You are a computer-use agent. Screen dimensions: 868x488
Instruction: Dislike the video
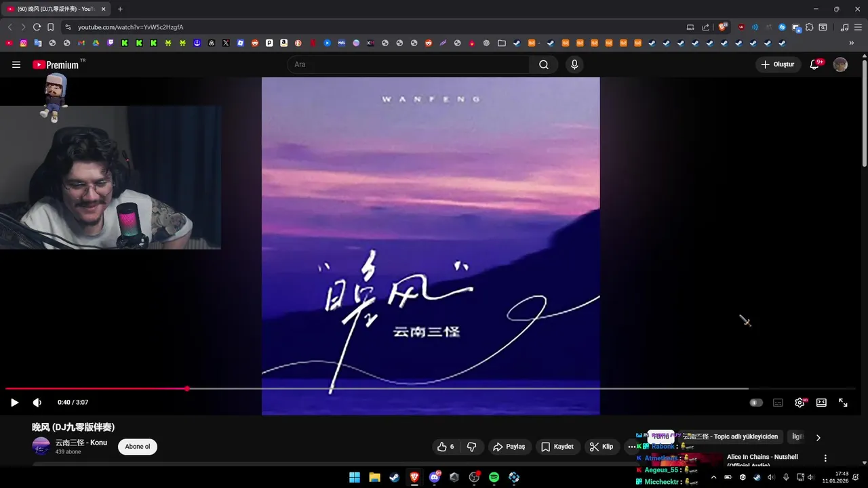click(x=471, y=447)
